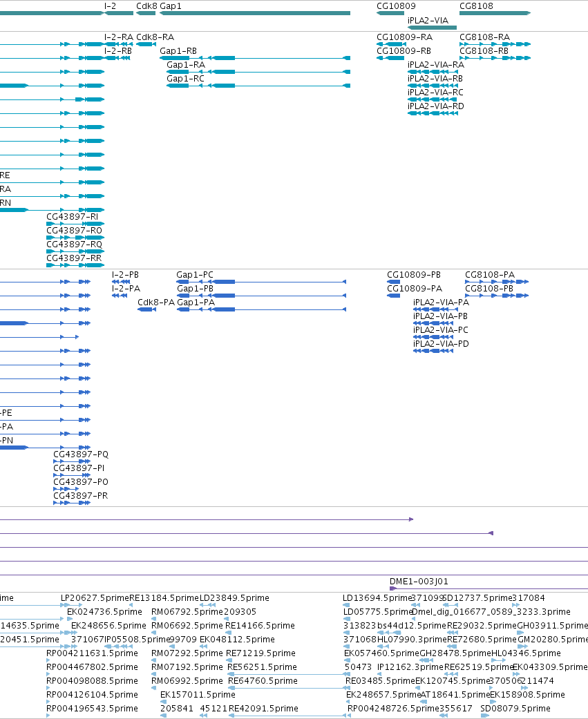Click the DME1-003J01 clone label
The image size is (588, 719).
click(x=419, y=582)
